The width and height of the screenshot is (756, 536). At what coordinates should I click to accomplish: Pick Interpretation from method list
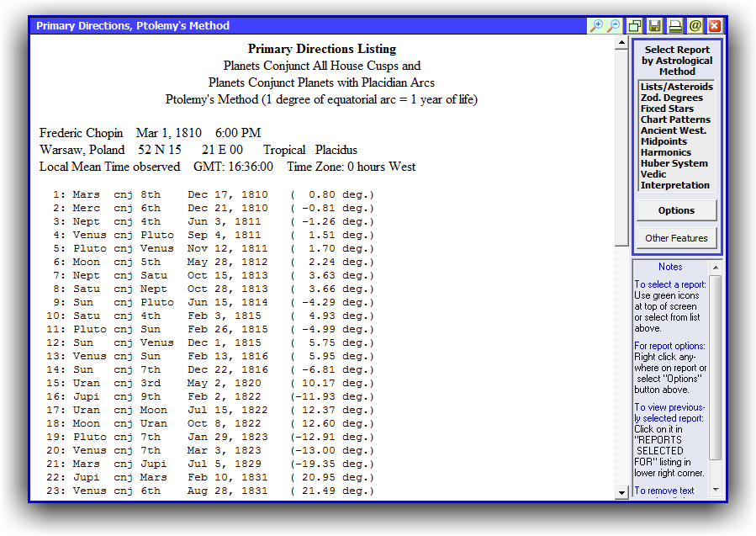pos(674,185)
